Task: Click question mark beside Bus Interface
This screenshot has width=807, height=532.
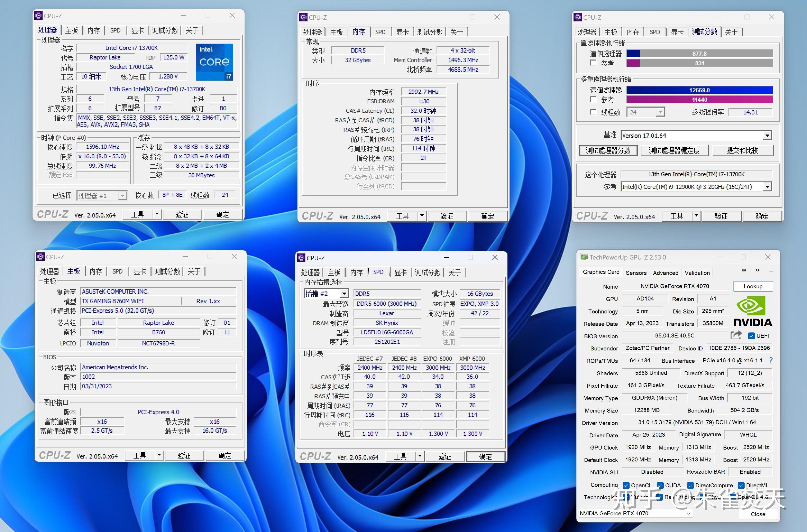Action: pos(771,360)
